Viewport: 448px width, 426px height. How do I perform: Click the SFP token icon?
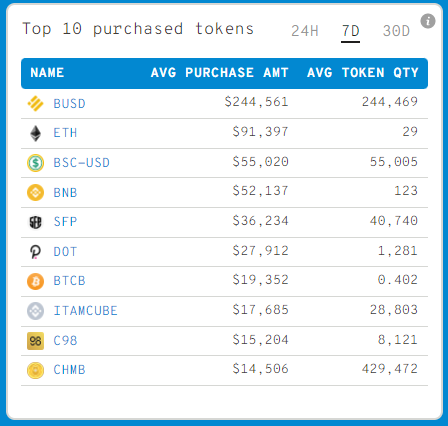pyautogui.click(x=35, y=222)
